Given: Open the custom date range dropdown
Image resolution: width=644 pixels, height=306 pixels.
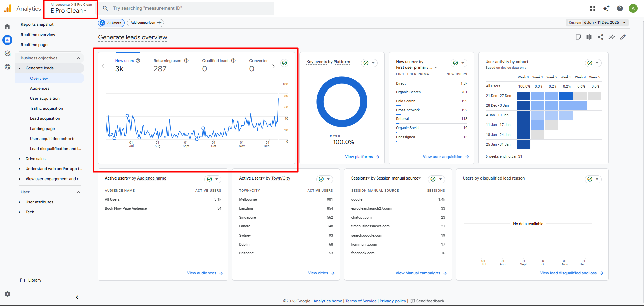Looking at the screenshot, I should click(597, 23).
